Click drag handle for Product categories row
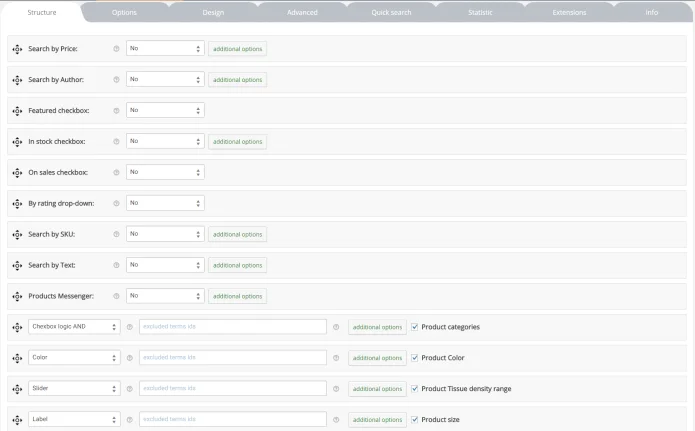 [17, 327]
